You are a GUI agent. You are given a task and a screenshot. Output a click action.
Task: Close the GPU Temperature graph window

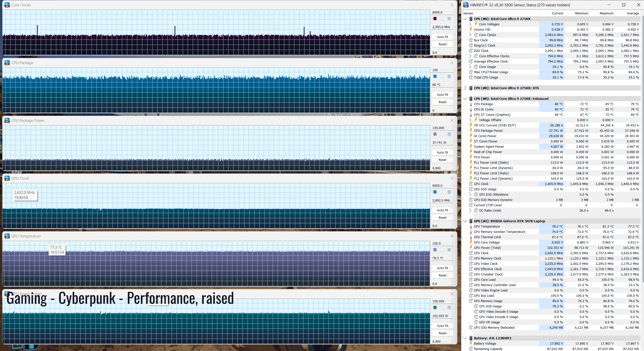(452, 236)
